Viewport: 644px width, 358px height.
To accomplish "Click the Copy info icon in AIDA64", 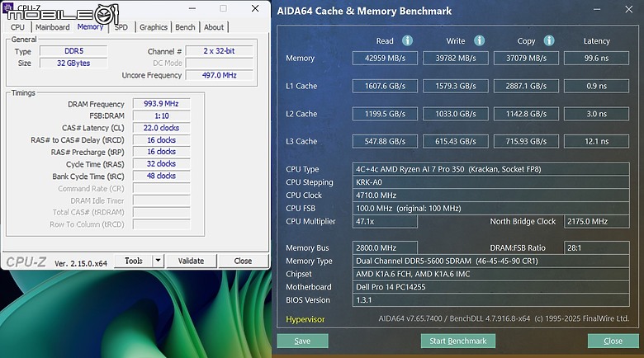I will click(x=549, y=40).
